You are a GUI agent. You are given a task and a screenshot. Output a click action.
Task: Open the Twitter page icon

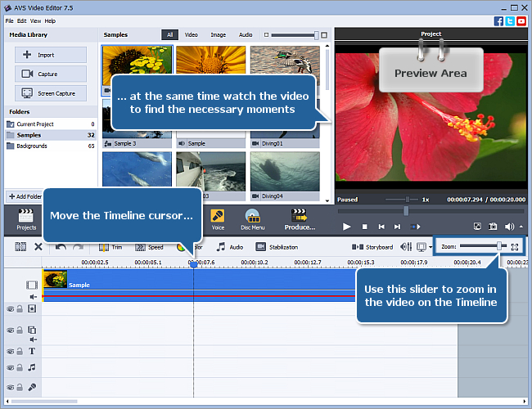(510, 21)
